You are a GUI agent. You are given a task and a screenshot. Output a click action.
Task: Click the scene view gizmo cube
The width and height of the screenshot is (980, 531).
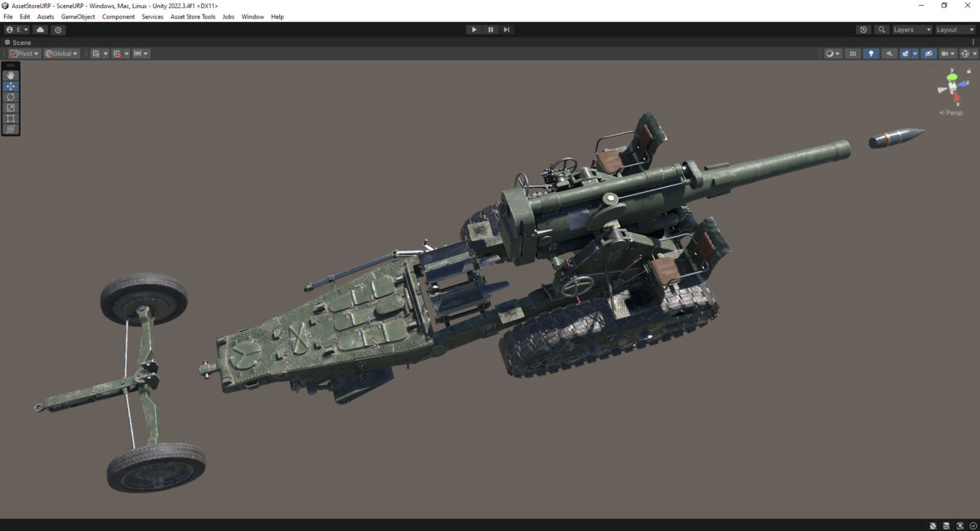tap(952, 87)
